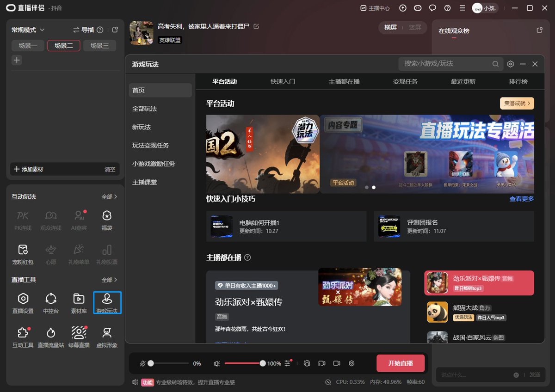Expand 直播工具 全部 list
555x392 pixels.
click(x=109, y=280)
